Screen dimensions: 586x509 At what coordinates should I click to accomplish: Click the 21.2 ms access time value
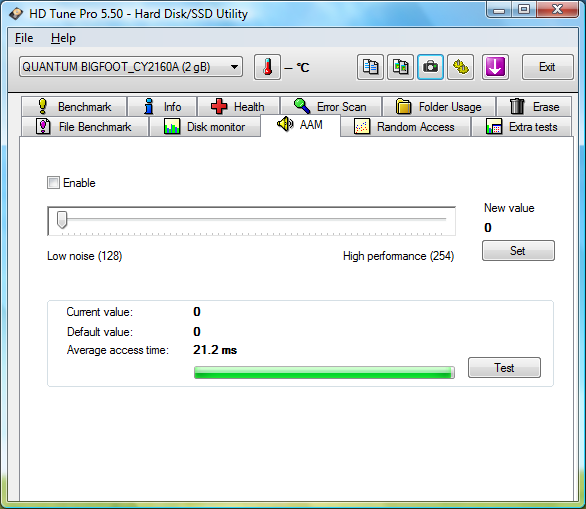coord(215,350)
